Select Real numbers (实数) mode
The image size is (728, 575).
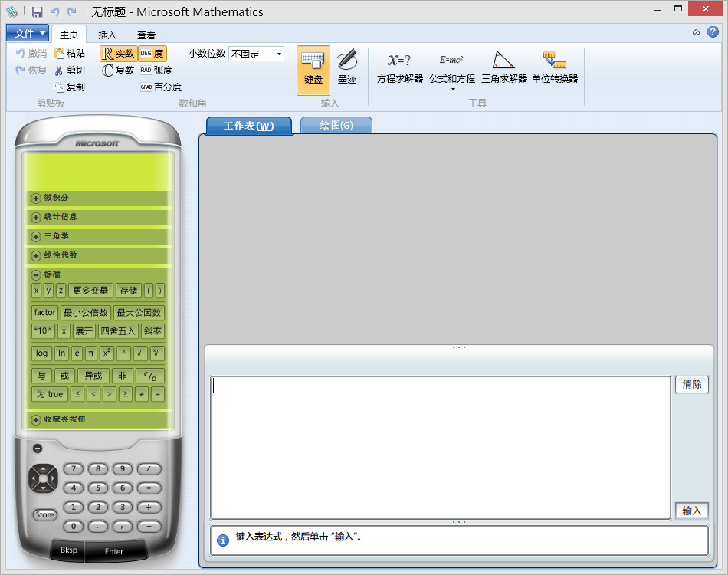(x=119, y=54)
